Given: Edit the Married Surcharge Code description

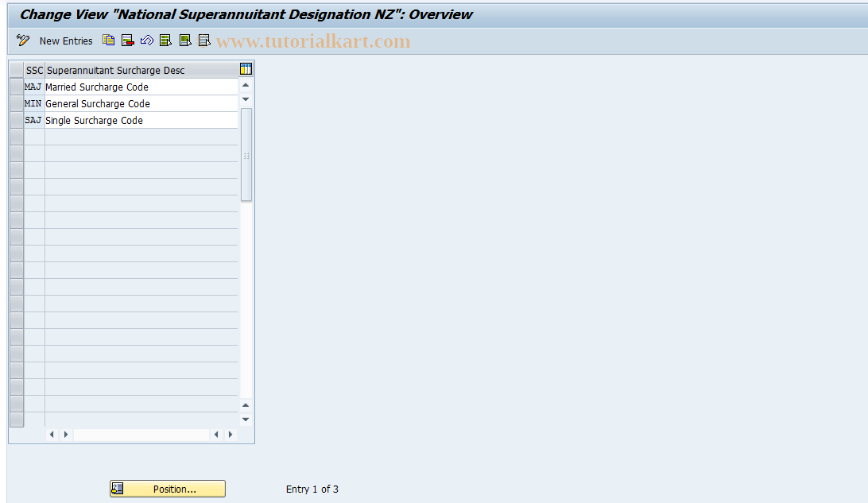Looking at the screenshot, I should 141,87.
